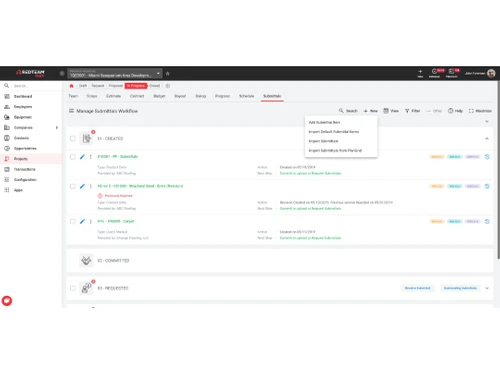Open Employees from the sidebar
The height and width of the screenshot is (375, 500).
coord(23,107)
